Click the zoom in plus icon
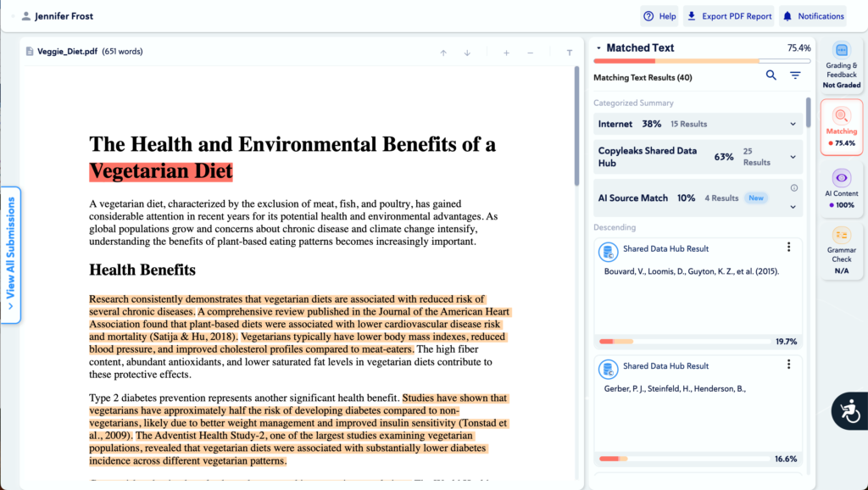This screenshot has width=868, height=490. coord(506,53)
